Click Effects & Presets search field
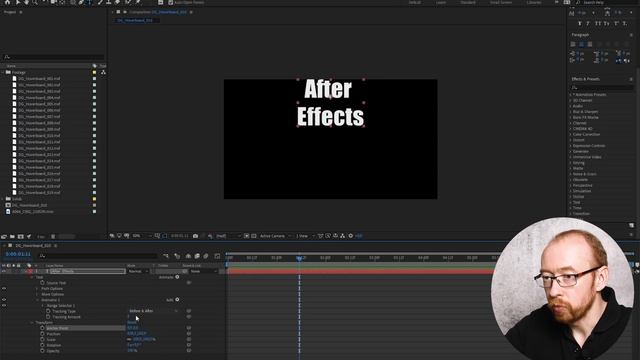 [602, 87]
